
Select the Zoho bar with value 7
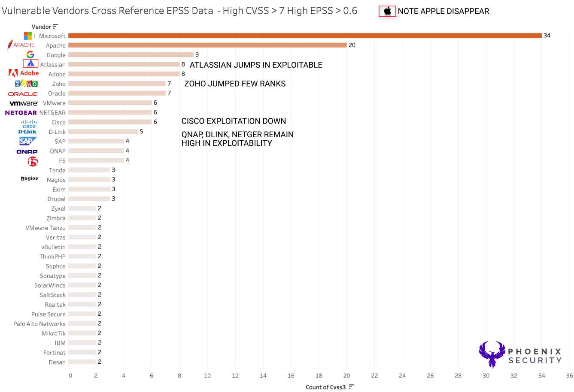click(x=117, y=84)
